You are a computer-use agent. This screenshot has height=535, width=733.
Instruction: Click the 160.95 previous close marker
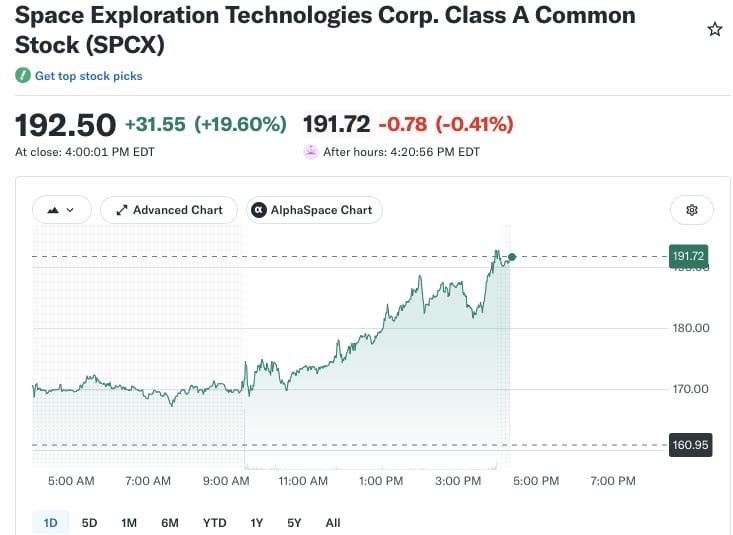coord(690,445)
